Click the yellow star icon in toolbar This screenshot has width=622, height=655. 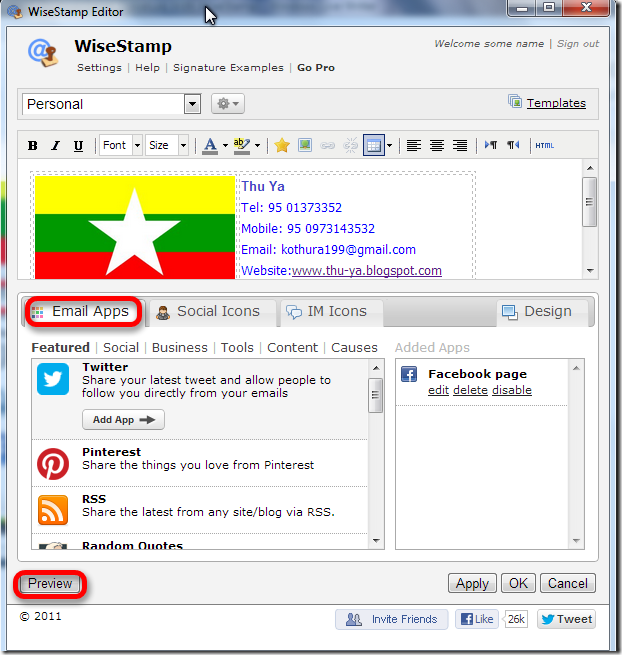282,145
